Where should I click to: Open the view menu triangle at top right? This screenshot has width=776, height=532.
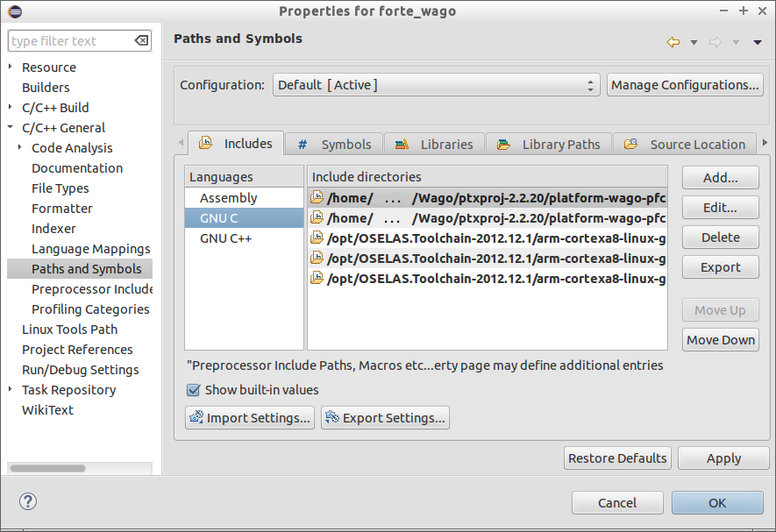coord(758,42)
